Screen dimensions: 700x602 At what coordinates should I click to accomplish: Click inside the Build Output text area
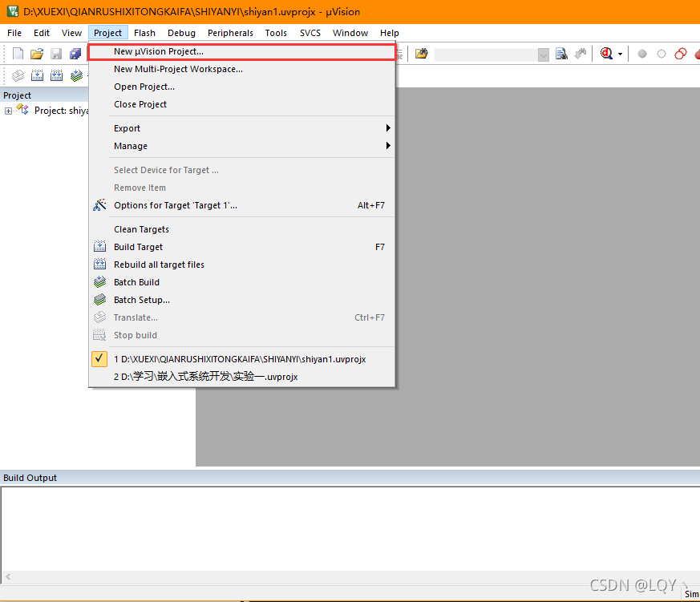[350, 529]
